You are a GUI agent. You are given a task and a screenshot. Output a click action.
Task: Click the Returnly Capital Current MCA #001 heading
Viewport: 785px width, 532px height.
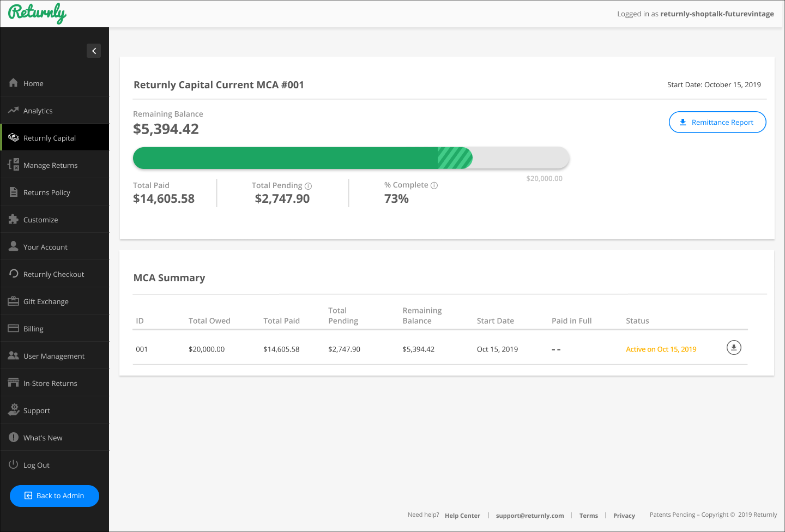tap(219, 84)
